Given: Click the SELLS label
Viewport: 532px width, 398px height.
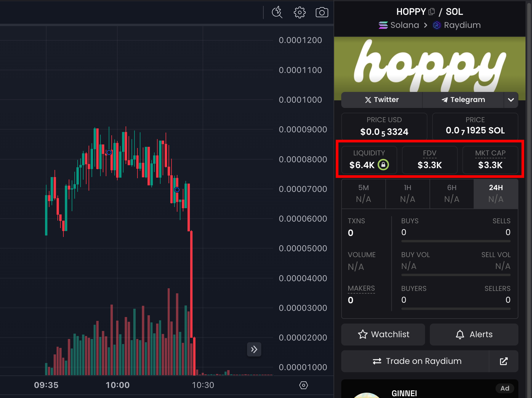Looking at the screenshot, I should (x=501, y=221).
